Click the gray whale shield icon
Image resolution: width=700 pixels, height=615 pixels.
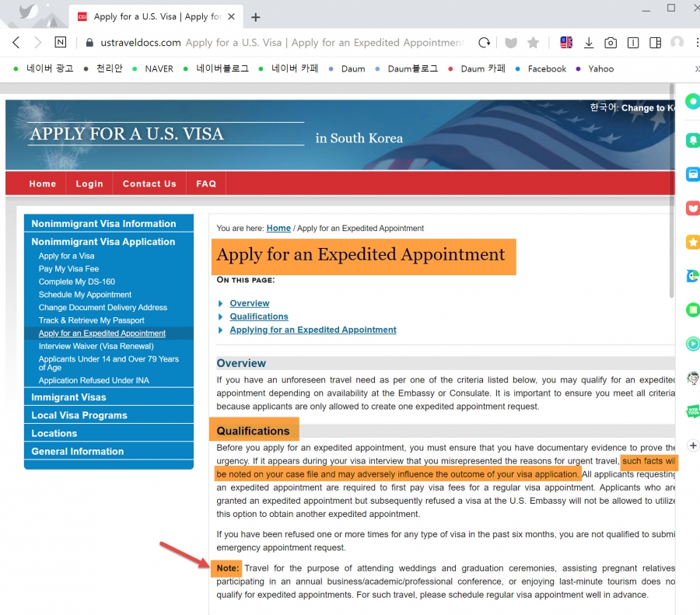point(511,43)
